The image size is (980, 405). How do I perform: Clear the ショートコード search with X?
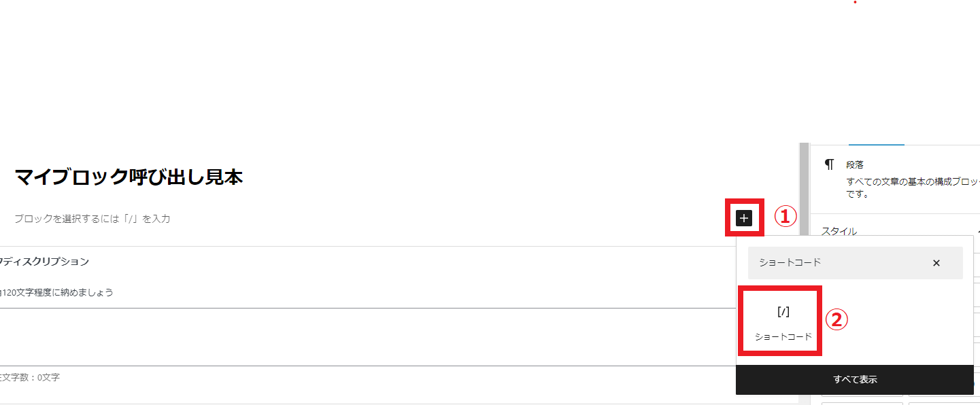(x=936, y=263)
